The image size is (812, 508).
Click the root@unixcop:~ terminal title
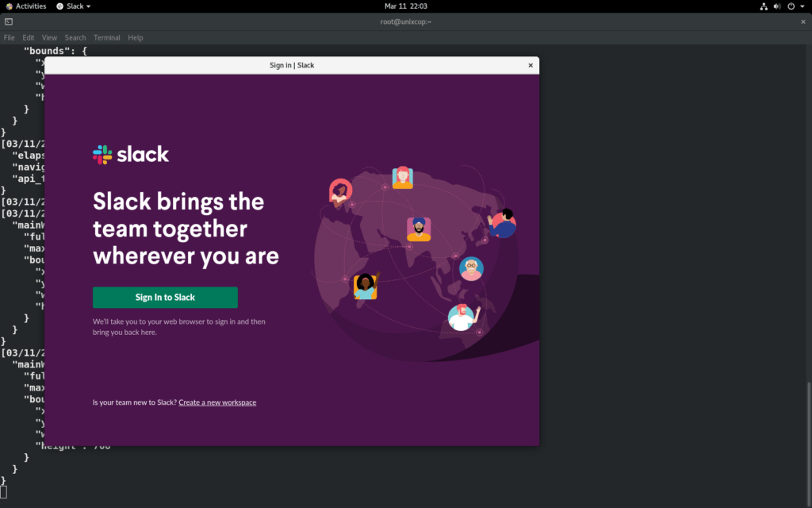point(405,21)
